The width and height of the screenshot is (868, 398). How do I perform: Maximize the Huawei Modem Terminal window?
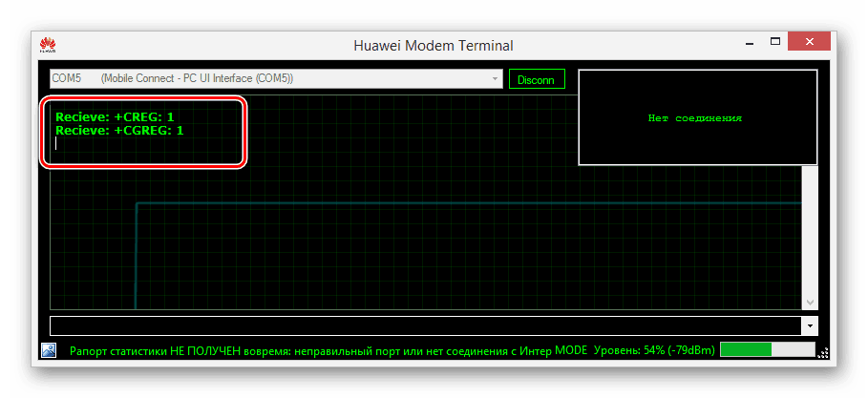click(x=775, y=41)
